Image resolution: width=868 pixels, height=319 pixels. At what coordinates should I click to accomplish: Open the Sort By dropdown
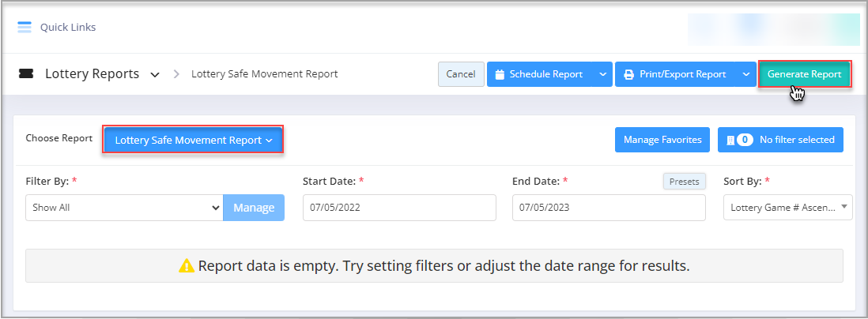(787, 208)
